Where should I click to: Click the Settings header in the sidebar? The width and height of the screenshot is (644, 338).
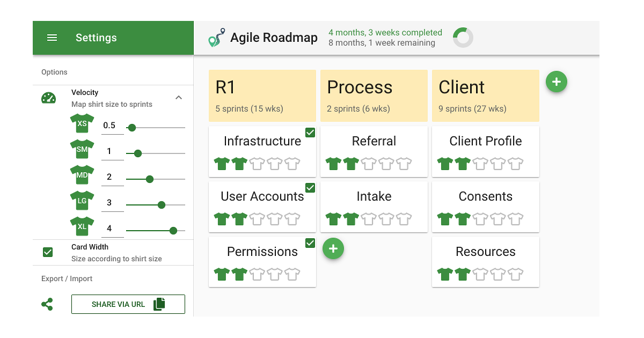click(96, 38)
